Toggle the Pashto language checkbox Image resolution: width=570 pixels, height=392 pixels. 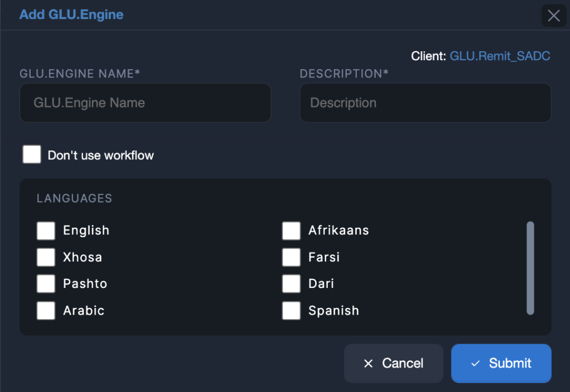(x=46, y=283)
